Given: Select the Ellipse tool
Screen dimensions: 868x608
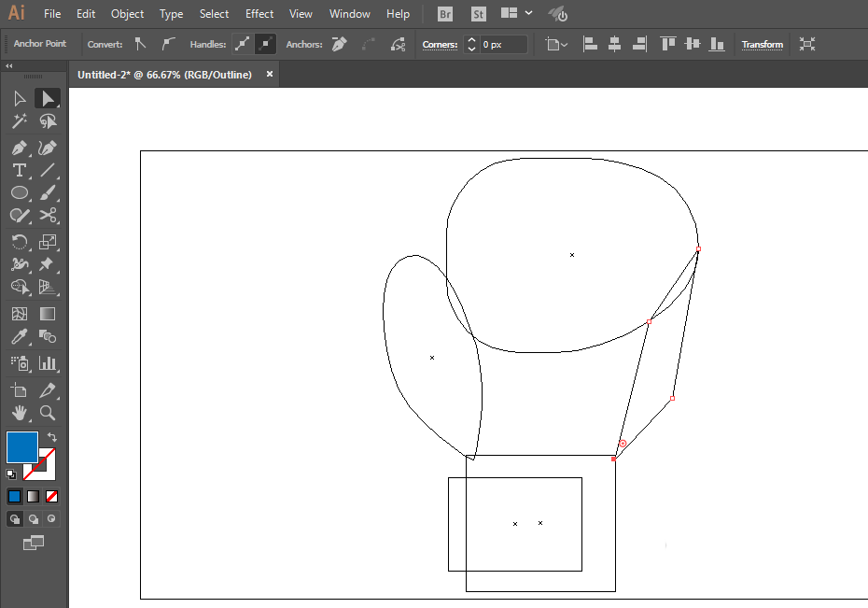Looking at the screenshot, I should point(20,192).
